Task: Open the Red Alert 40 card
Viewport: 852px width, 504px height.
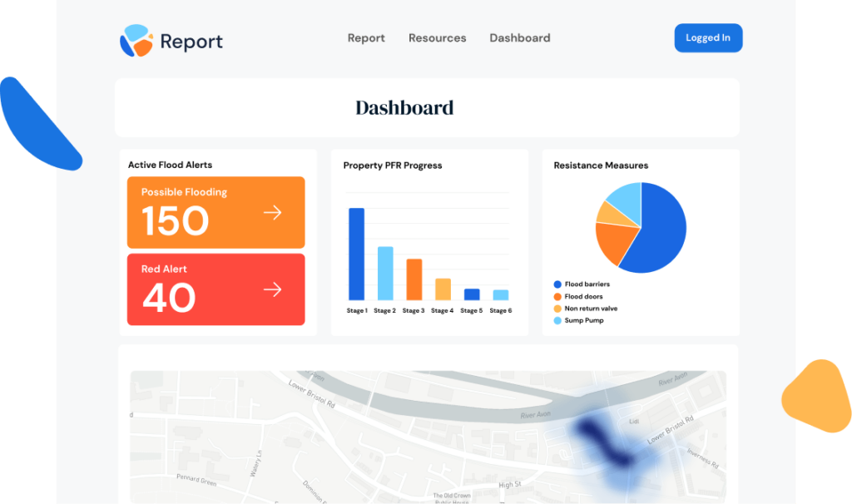Action: point(216,289)
